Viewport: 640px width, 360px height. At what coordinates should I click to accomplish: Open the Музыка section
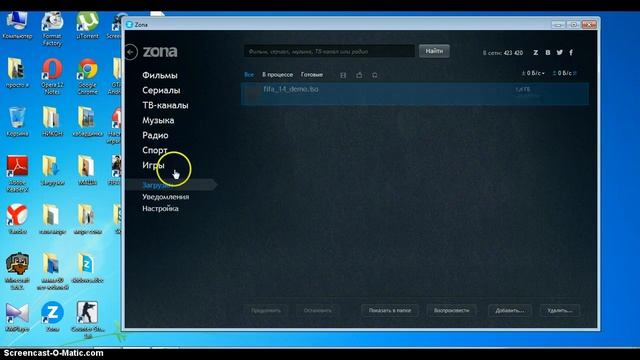[x=158, y=120]
